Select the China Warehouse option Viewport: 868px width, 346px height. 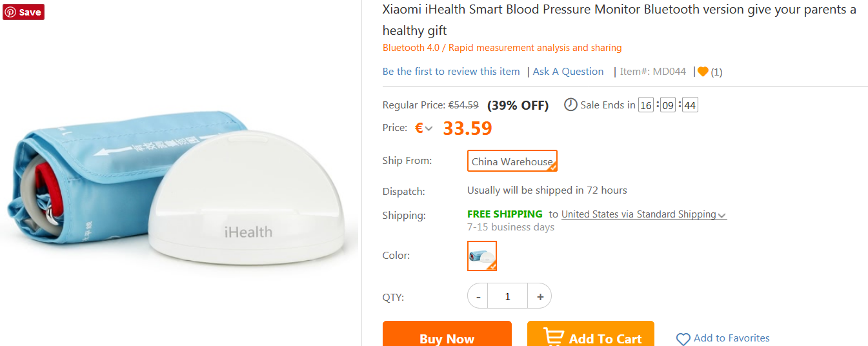coord(512,161)
